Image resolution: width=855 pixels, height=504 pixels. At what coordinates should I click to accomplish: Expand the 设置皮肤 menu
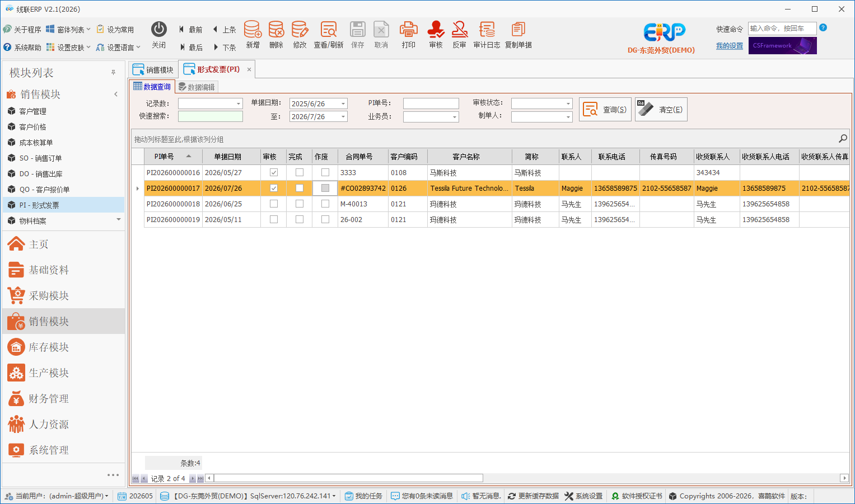point(68,48)
